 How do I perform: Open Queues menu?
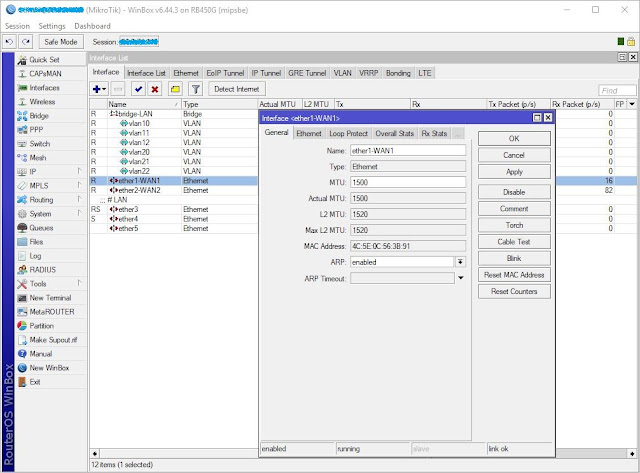(x=41, y=228)
